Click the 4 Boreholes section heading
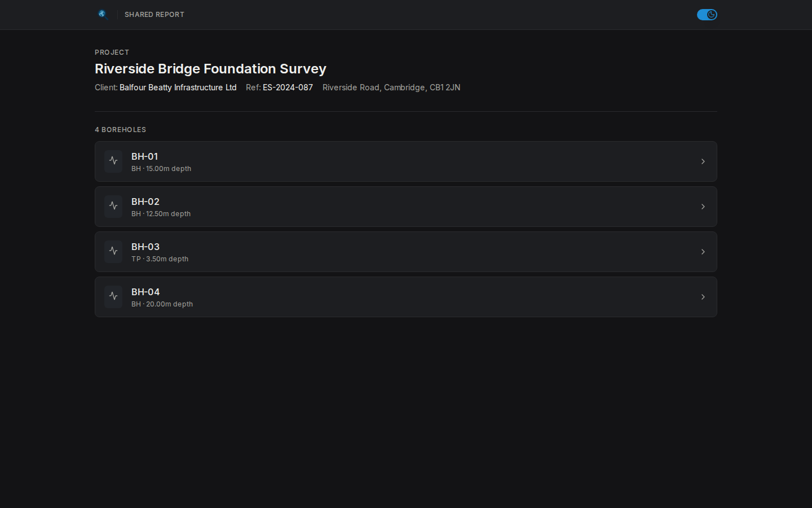This screenshot has width=812, height=508. pos(120,130)
